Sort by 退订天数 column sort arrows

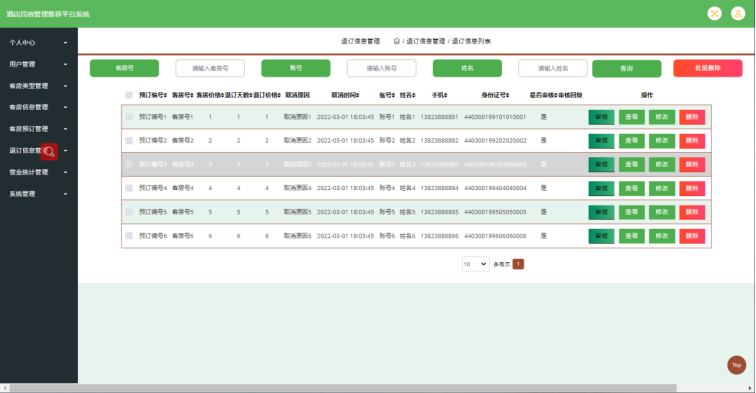point(251,95)
